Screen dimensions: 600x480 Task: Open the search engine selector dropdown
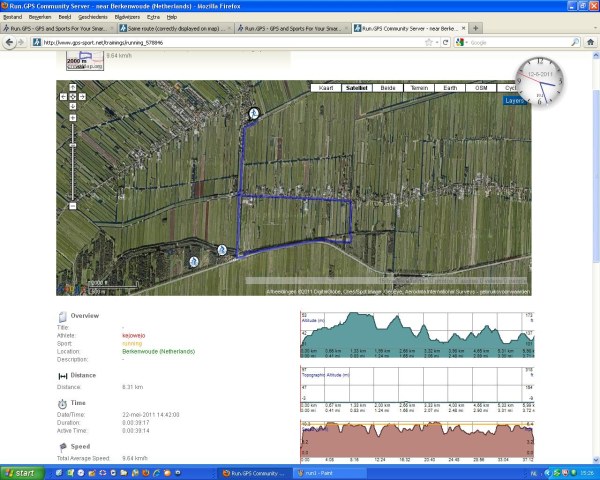coord(461,43)
